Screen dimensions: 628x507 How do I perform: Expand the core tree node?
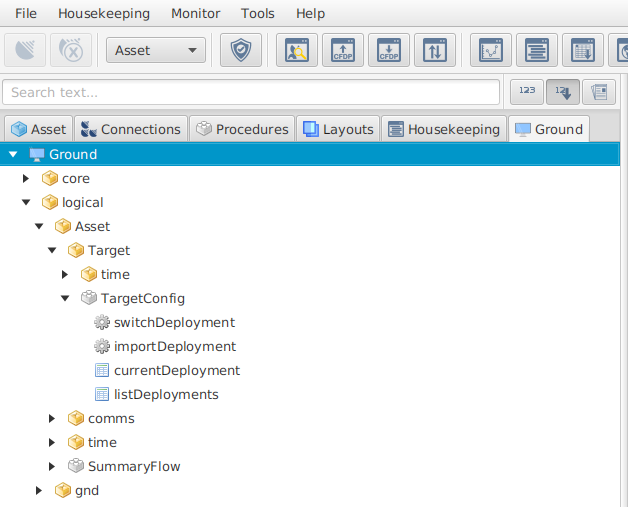point(27,178)
